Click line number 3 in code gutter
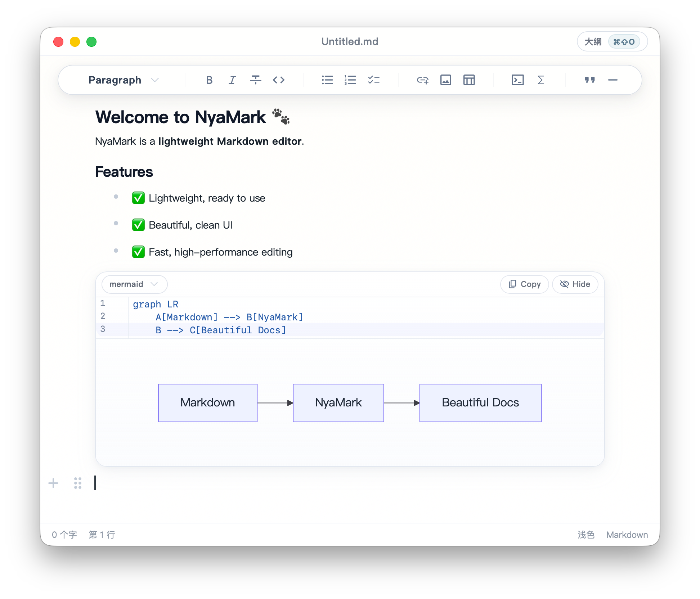Image resolution: width=700 pixels, height=599 pixels. point(103,329)
